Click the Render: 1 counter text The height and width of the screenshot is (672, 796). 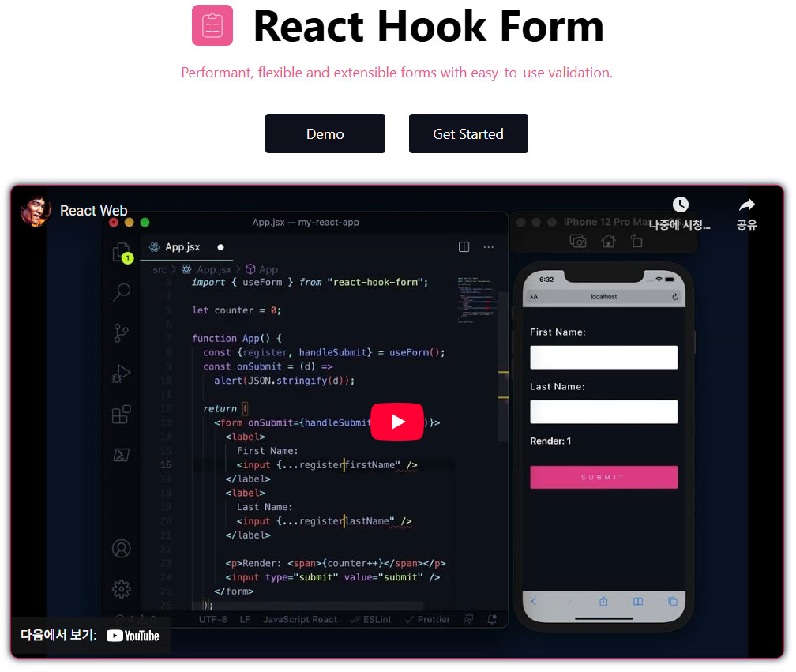(550, 441)
